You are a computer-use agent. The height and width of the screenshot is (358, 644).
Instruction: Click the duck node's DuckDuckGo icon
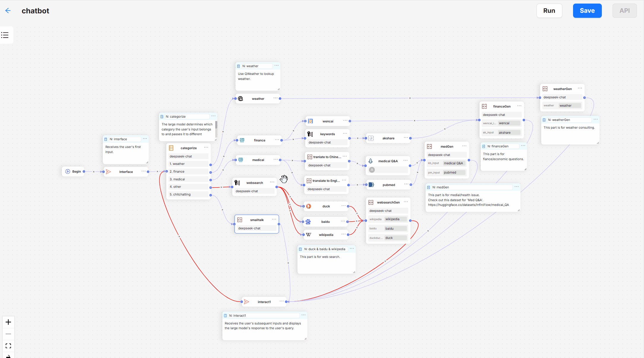(x=308, y=206)
